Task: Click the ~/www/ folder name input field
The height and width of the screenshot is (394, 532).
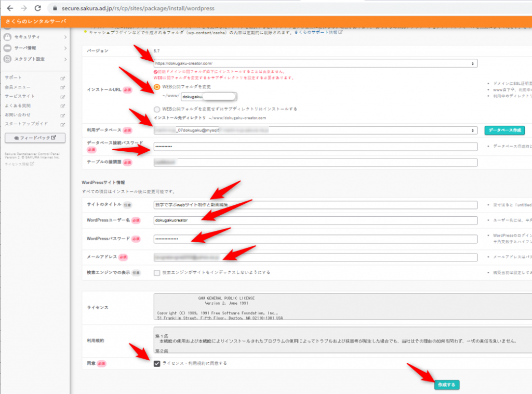Action: pyautogui.click(x=209, y=97)
